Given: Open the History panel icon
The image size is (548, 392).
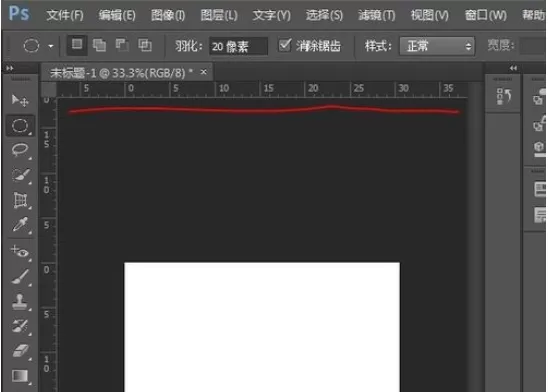Looking at the screenshot, I should coord(504,96).
